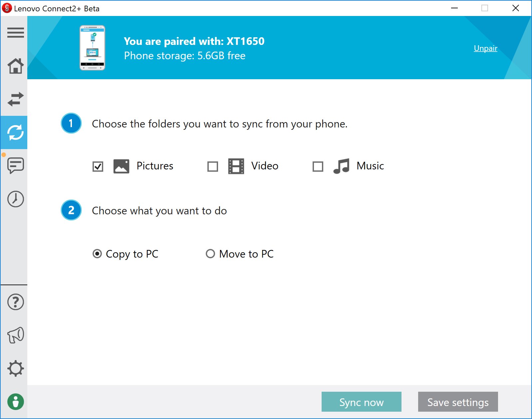Image resolution: width=532 pixels, height=419 pixels.
Task: Go to Home from the sidebar
Action: tap(16, 66)
